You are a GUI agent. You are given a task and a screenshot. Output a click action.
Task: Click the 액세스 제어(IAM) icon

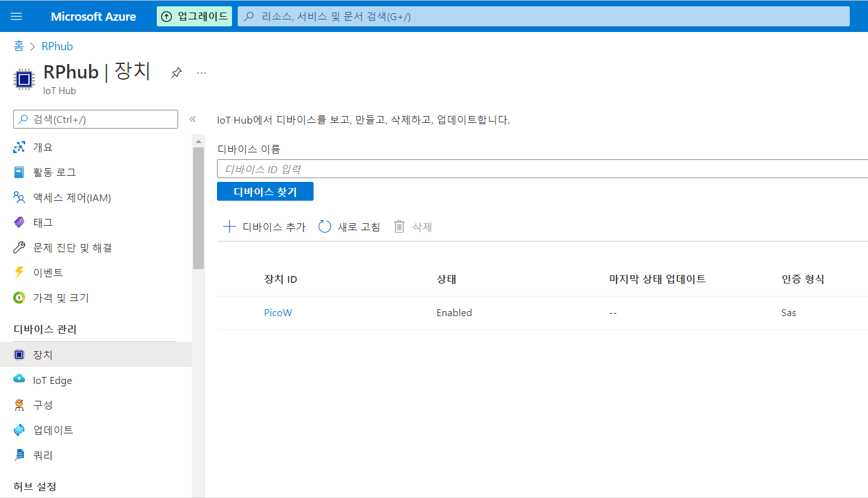pyautogui.click(x=19, y=198)
